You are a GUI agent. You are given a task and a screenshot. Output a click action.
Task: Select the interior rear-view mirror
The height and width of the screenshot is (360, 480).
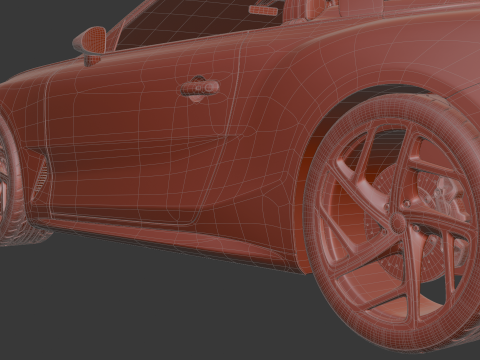pos(263,10)
